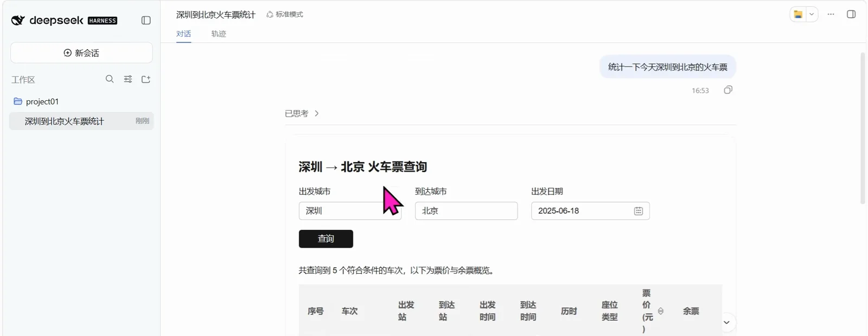Expand the 已思考 thinking section
The width and height of the screenshot is (868, 336).
pos(302,113)
